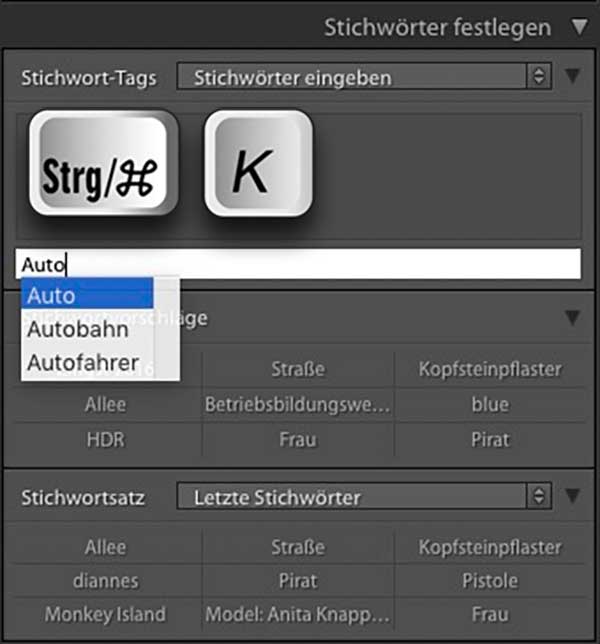
Task: Select Auto from the autocomplete list
Action: (x=88, y=295)
